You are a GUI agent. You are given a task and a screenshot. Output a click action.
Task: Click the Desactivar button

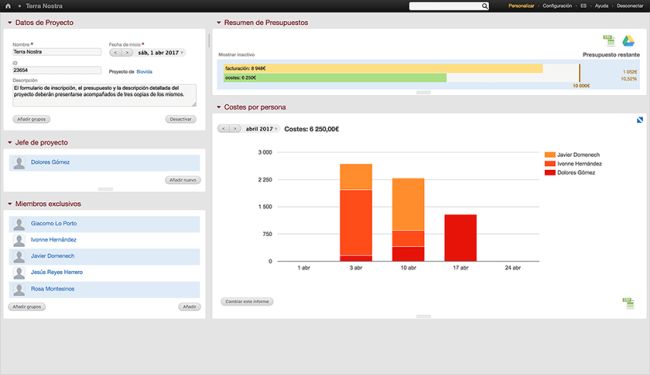[181, 119]
